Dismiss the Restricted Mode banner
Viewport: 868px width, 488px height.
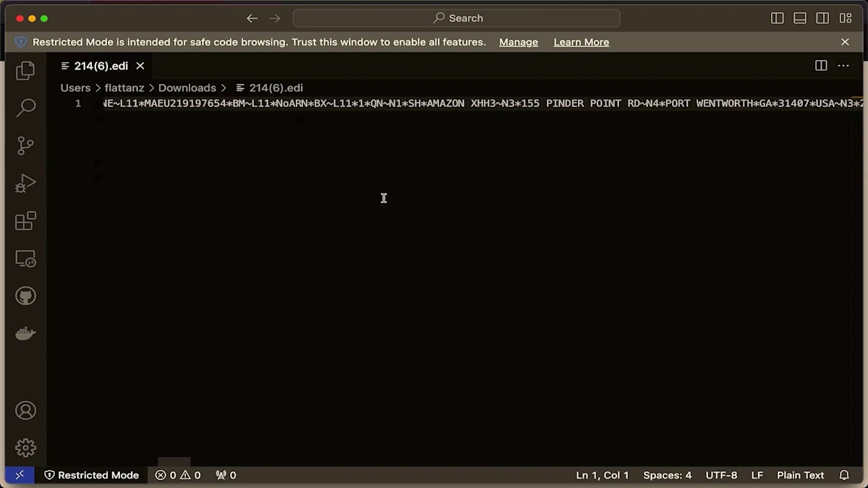[x=845, y=42]
